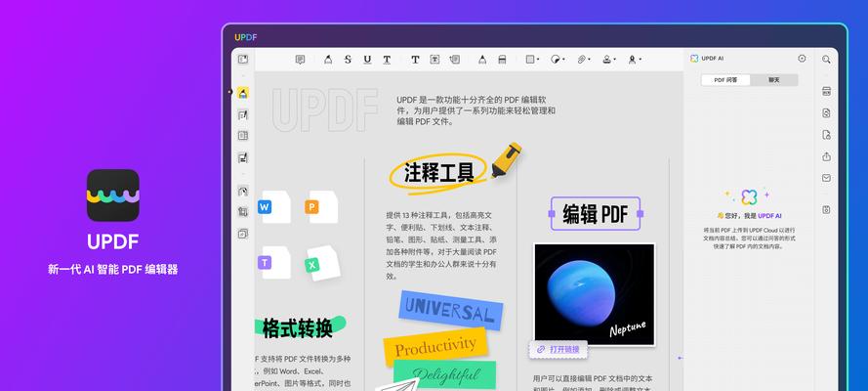Click the yellow Productivity sticker
Screen dimensions: 868x391
[435, 346]
